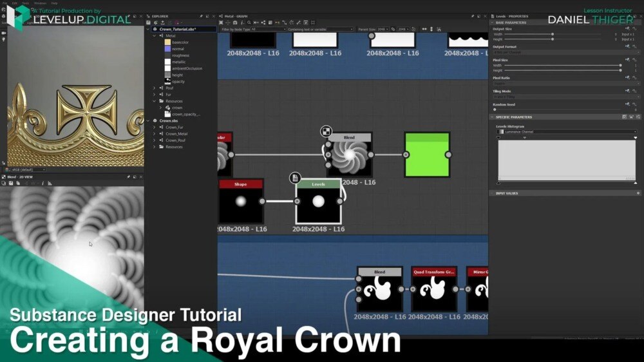
Task: Click the info icon in the 2D view toolbar
Action: [43, 184]
